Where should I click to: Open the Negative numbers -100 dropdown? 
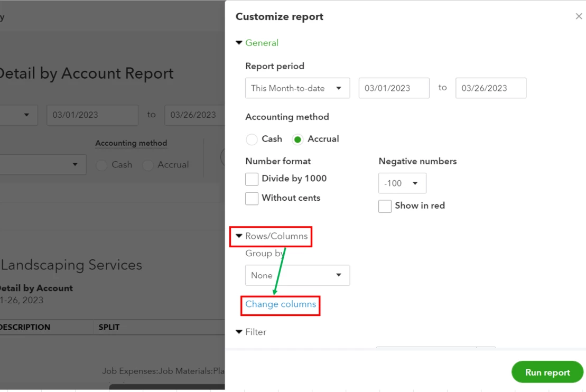click(402, 183)
